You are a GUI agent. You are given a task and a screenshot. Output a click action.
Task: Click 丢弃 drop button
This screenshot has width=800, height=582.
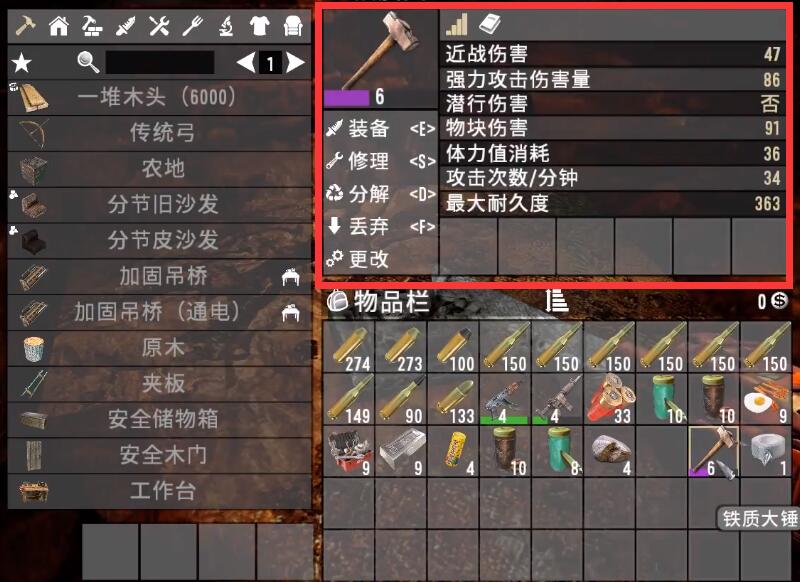pos(381,226)
